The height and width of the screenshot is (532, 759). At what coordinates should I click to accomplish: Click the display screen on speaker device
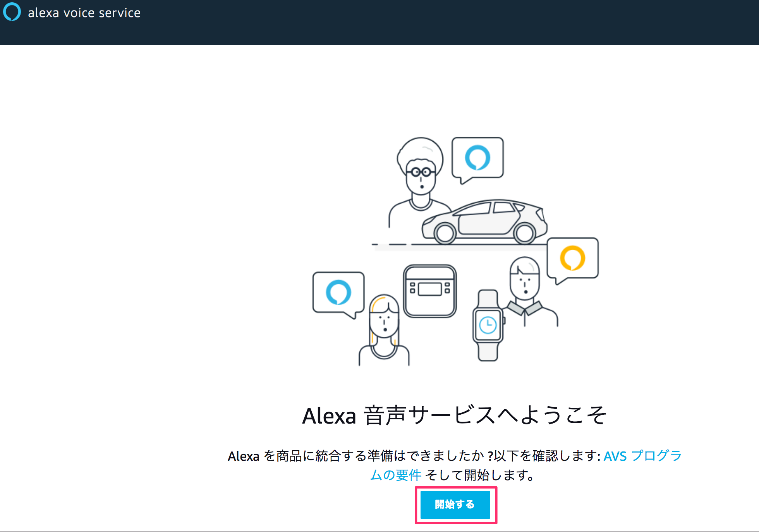pyautogui.click(x=430, y=289)
